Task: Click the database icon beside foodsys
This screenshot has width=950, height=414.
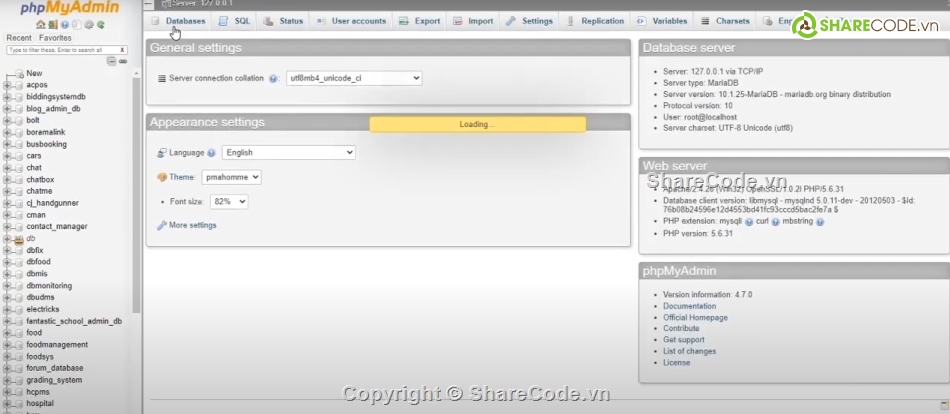Action: coord(19,357)
